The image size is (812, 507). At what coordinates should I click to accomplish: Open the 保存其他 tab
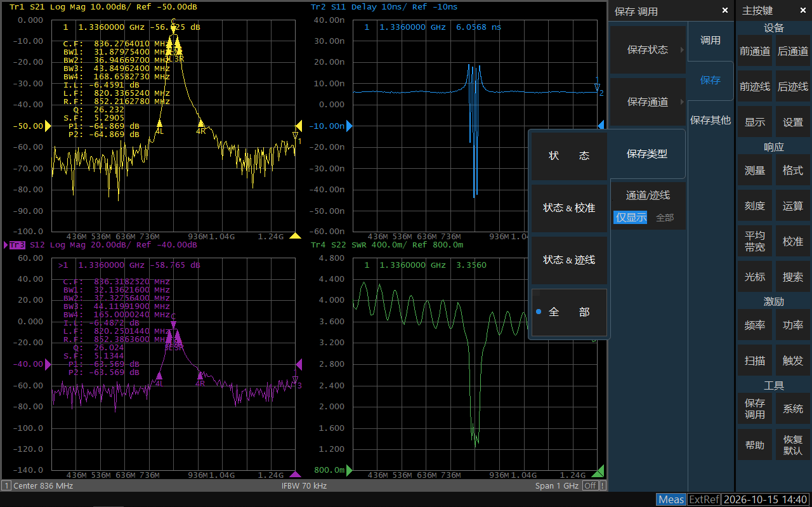click(710, 121)
